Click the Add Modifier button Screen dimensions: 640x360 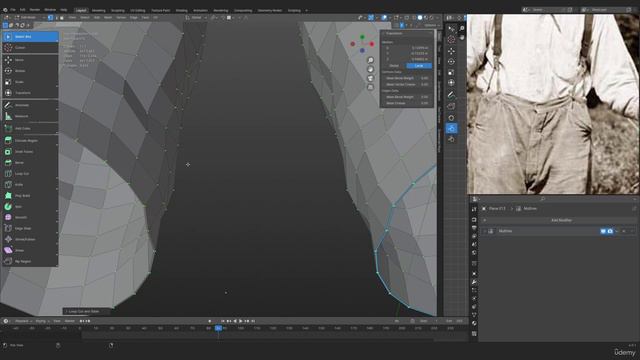(x=561, y=220)
